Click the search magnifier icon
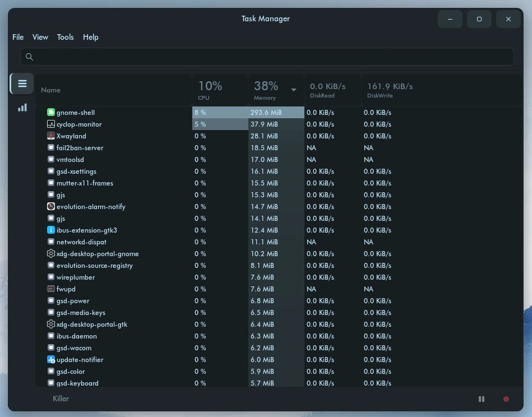The width and height of the screenshot is (532, 417). point(30,57)
